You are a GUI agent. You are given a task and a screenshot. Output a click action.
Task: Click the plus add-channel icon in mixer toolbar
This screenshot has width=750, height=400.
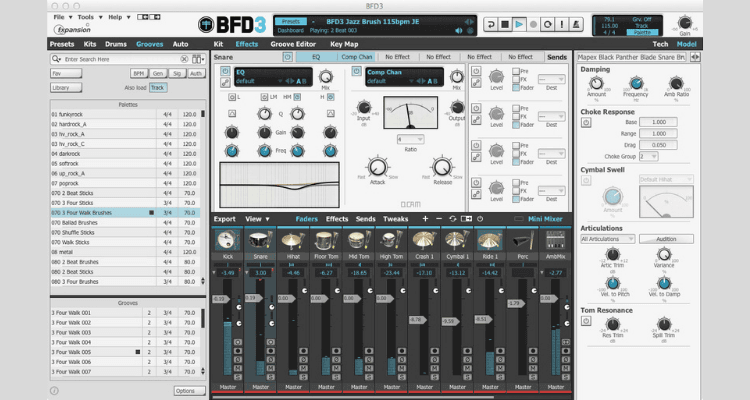[425, 219]
